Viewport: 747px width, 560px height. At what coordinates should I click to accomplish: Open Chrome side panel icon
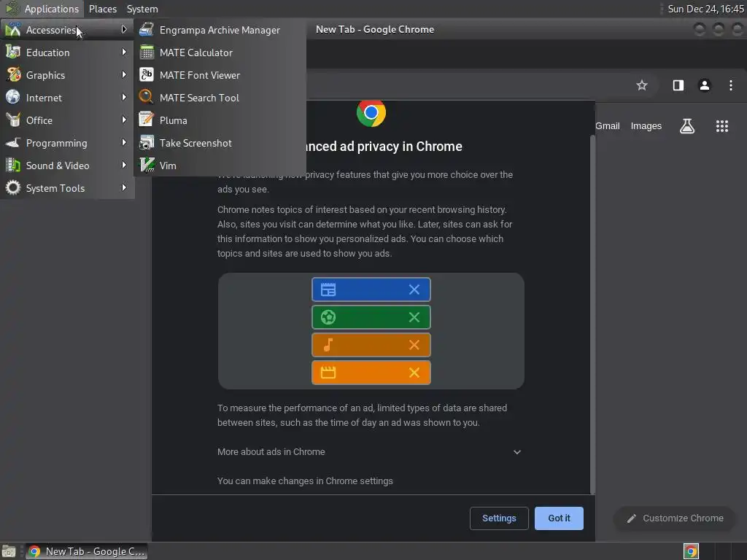point(678,85)
